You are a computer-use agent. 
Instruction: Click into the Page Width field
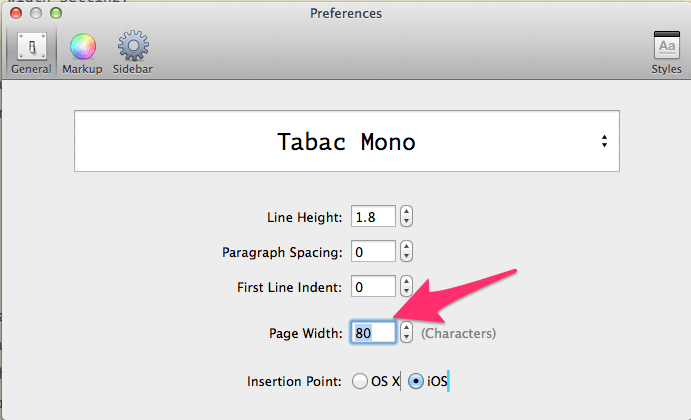[x=373, y=332]
